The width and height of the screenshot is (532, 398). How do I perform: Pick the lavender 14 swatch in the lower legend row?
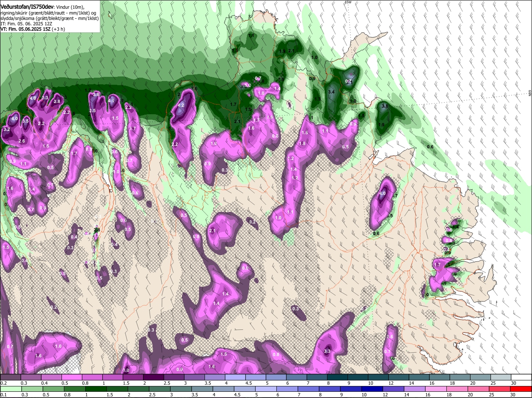pyautogui.click(x=415, y=389)
